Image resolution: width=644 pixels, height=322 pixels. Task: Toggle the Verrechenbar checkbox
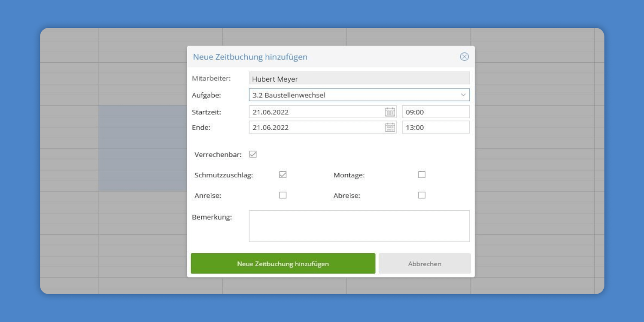tap(253, 155)
